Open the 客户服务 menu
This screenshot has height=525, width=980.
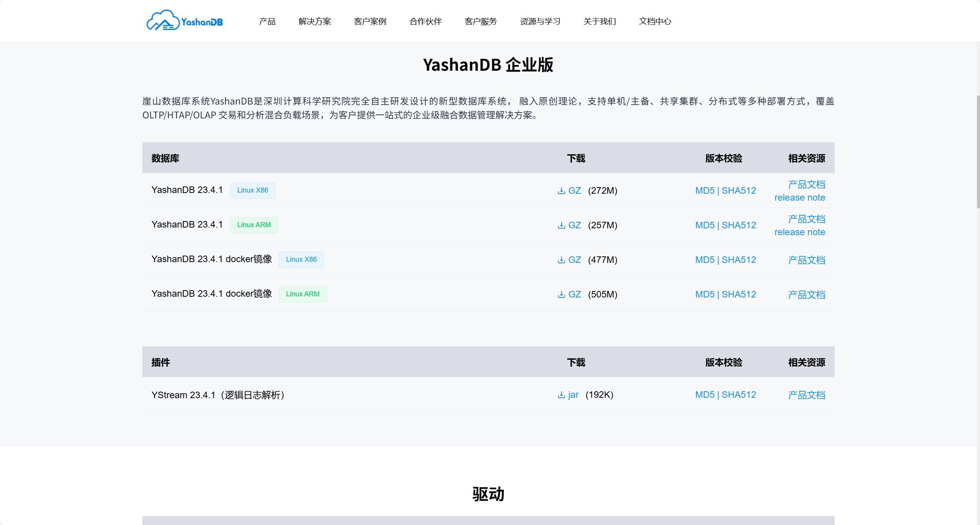coord(481,21)
